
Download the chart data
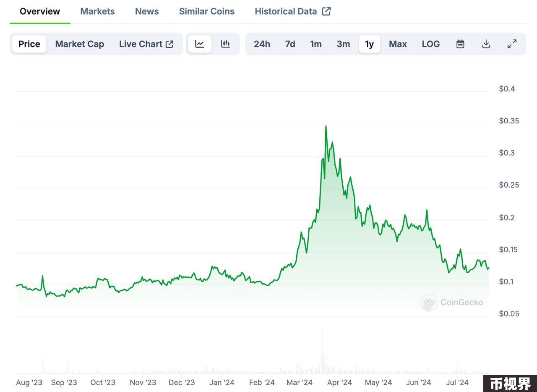(486, 44)
